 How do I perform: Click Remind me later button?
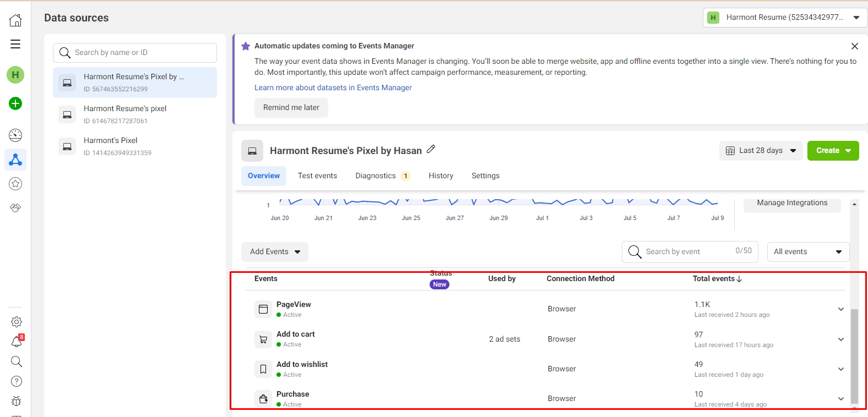tap(291, 108)
